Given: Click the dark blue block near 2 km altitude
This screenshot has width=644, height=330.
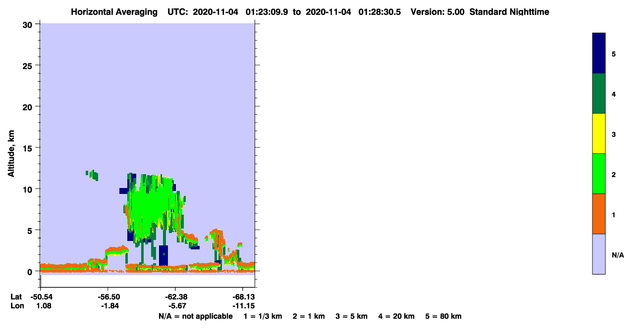Looking at the screenshot, I should pos(163,255).
